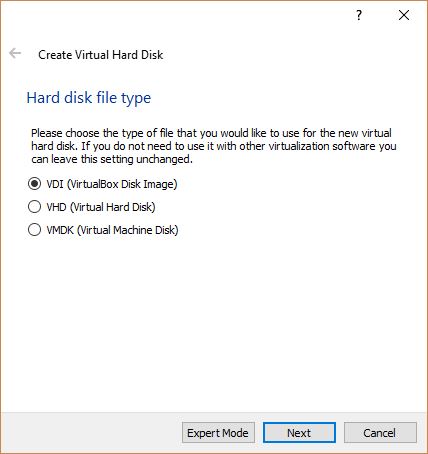Click the VDI (VirtualBox Disk Image) label
428x454 pixels.
tap(112, 184)
